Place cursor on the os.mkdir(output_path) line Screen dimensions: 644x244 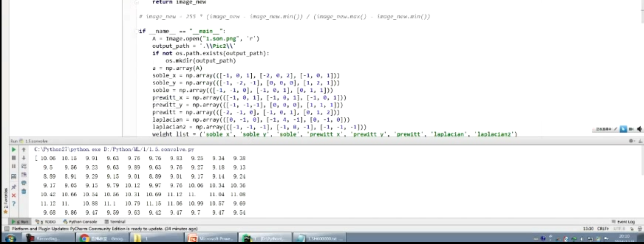[x=201, y=61]
